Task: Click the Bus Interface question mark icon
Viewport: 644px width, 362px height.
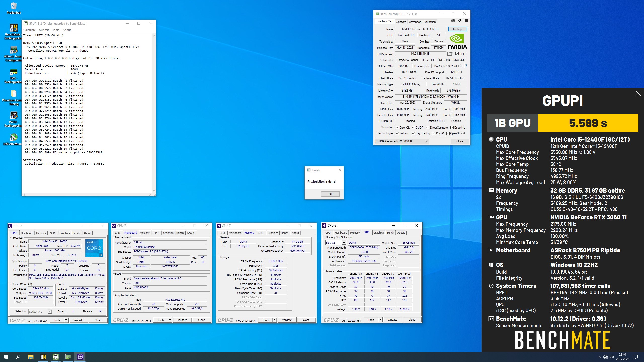Action: pyautogui.click(x=466, y=66)
